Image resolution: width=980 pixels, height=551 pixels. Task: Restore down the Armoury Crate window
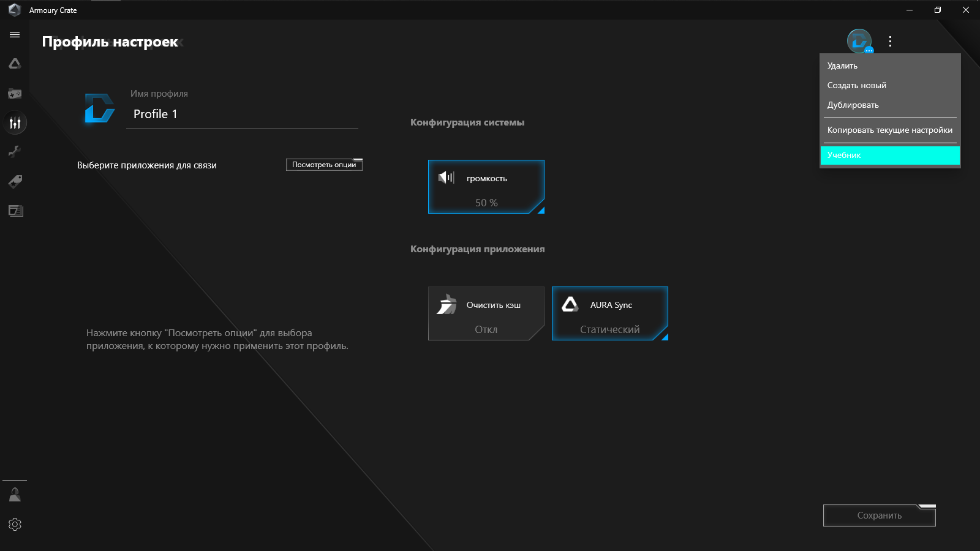(938, 10)
